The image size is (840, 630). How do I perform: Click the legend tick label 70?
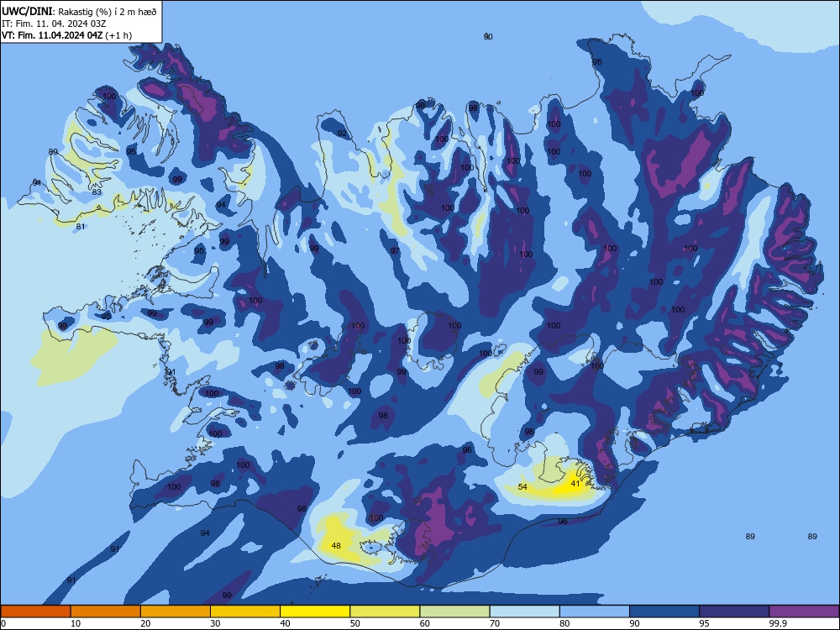pyautogui.click(x=495, y=623)
